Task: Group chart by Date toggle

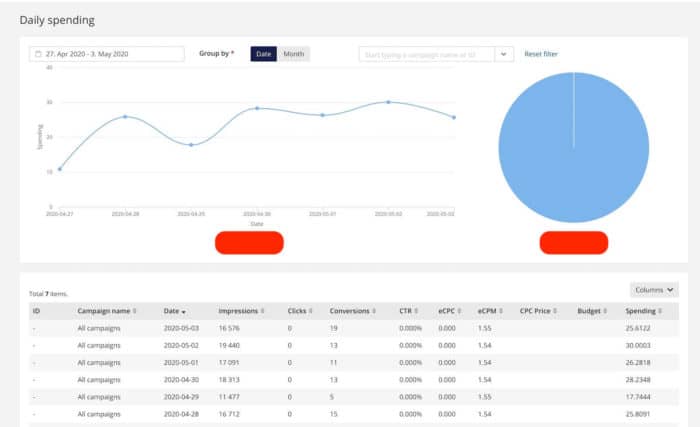Action: point(263,54)
